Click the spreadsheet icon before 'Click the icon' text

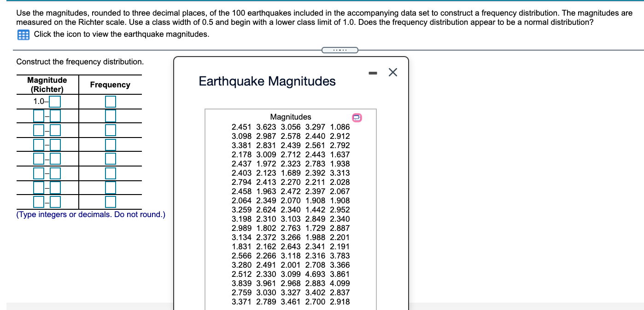pyautogui.click(x=23, y=34)
